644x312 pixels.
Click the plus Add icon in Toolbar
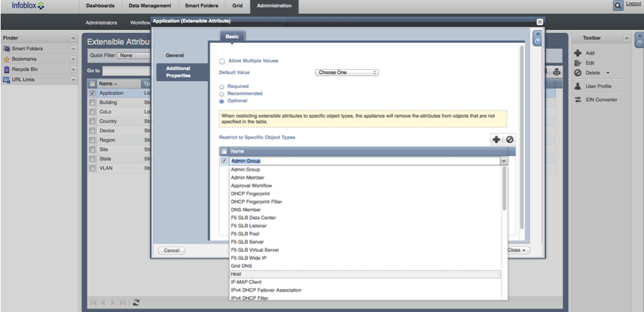pos(578,53)
